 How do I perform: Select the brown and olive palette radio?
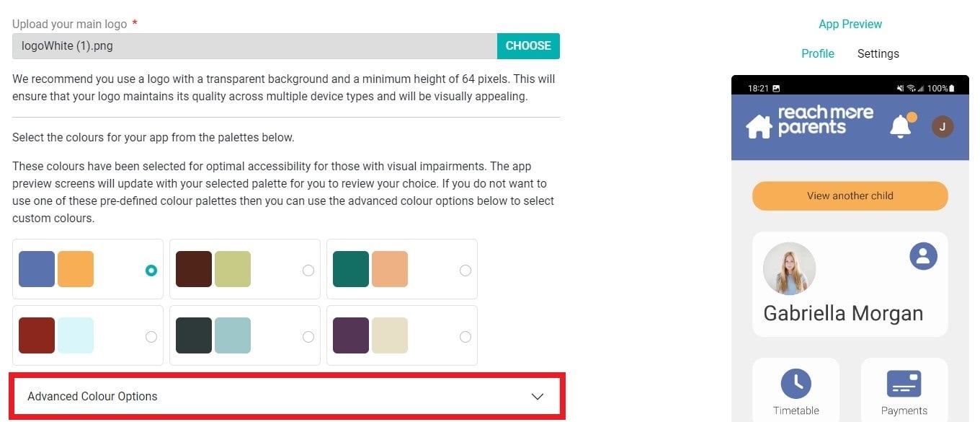[x=308, y=271]
